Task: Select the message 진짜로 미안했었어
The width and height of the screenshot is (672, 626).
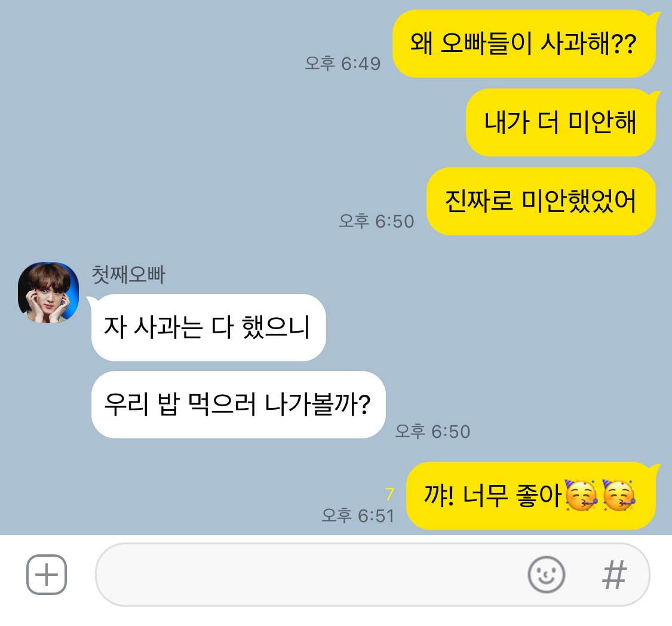Action: [541, 201]
